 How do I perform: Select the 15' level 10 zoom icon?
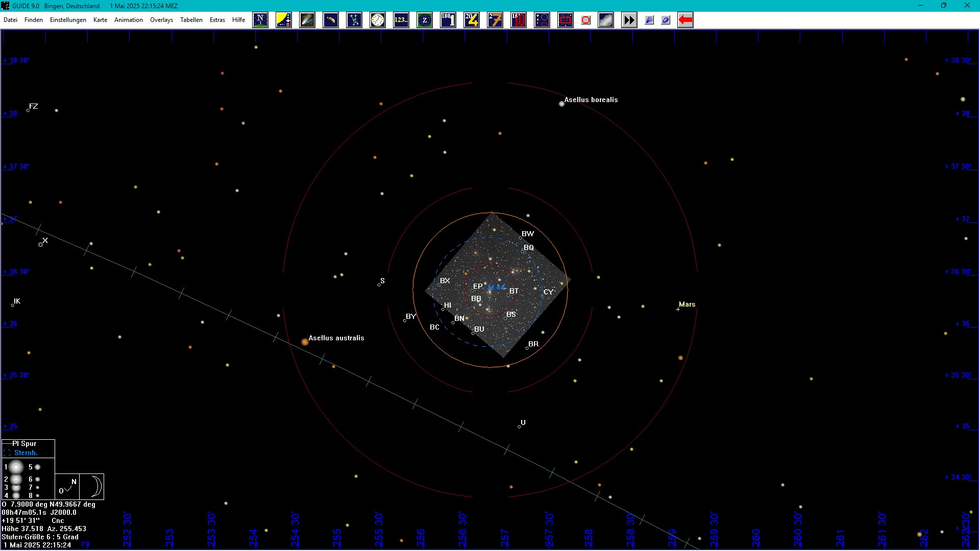click(519, 20)
